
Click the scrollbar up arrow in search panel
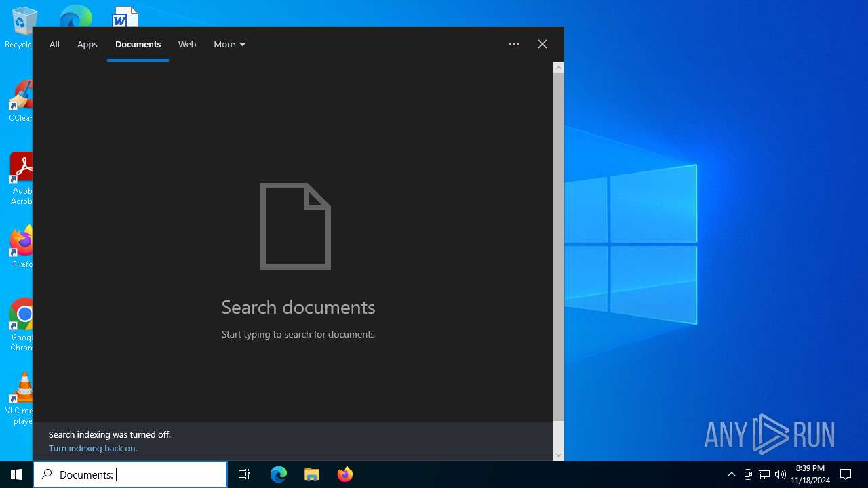(x=559, y=68)
